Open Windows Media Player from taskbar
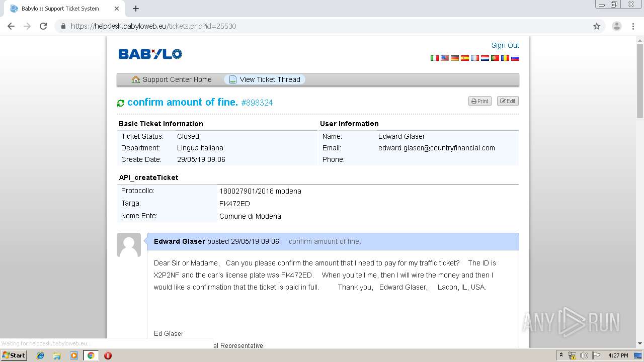Screen dimensions: 644x362 [x=74, y=355]
